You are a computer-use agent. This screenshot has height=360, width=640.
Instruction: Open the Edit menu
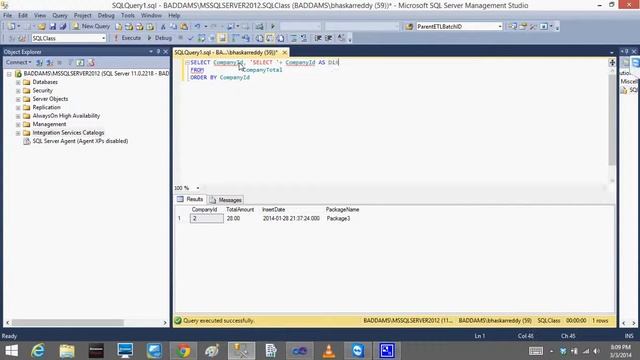23,16
